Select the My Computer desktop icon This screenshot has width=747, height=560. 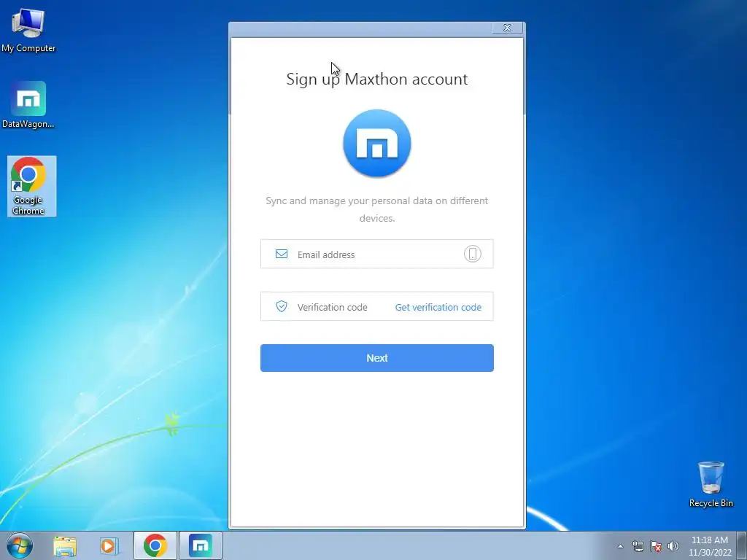(x=28, y=31)
